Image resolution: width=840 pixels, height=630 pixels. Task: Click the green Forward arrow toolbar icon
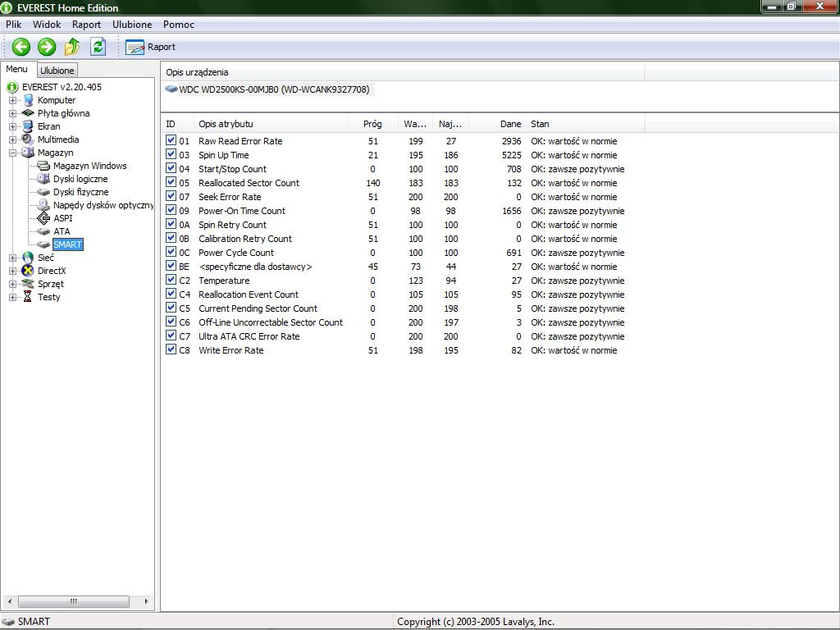tap(47, 47)
